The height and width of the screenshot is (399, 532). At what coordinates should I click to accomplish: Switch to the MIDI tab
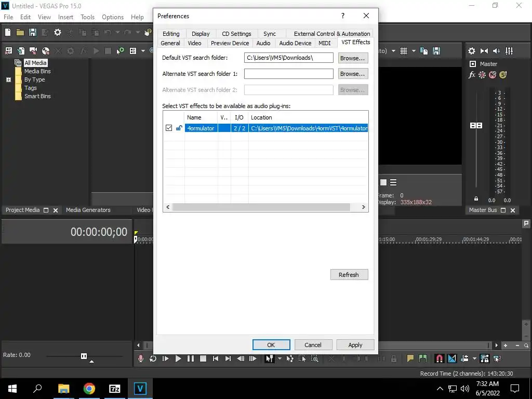(x=324, y=43)
